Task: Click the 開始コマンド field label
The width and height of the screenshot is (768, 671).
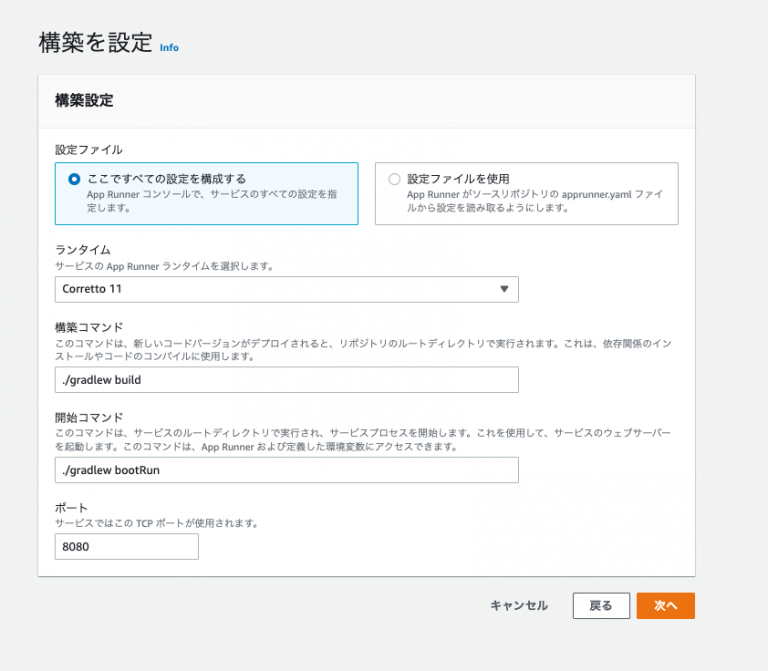Action: pyautogui.click(x=89, y=417)
